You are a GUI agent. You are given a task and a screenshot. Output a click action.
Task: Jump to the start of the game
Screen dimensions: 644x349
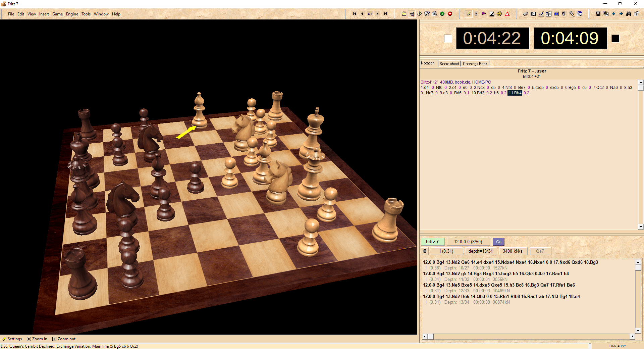[354, 14]
